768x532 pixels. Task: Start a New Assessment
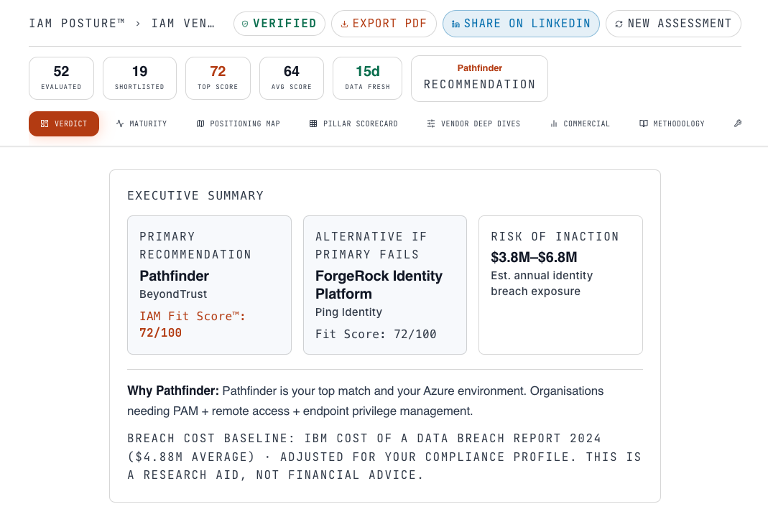click(x=673, y=24)
